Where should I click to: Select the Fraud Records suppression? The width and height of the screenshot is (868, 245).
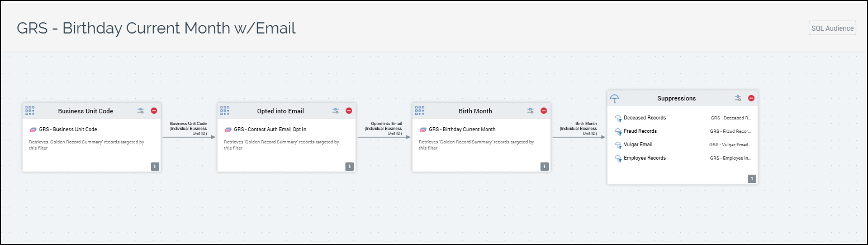pyautogui.click(x=640, y=131)
